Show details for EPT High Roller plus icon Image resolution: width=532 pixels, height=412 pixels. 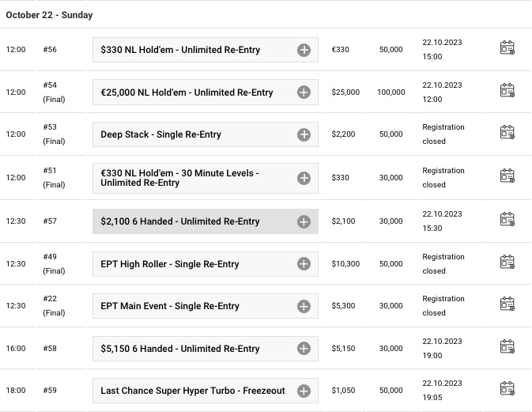[x=304, y=264]
